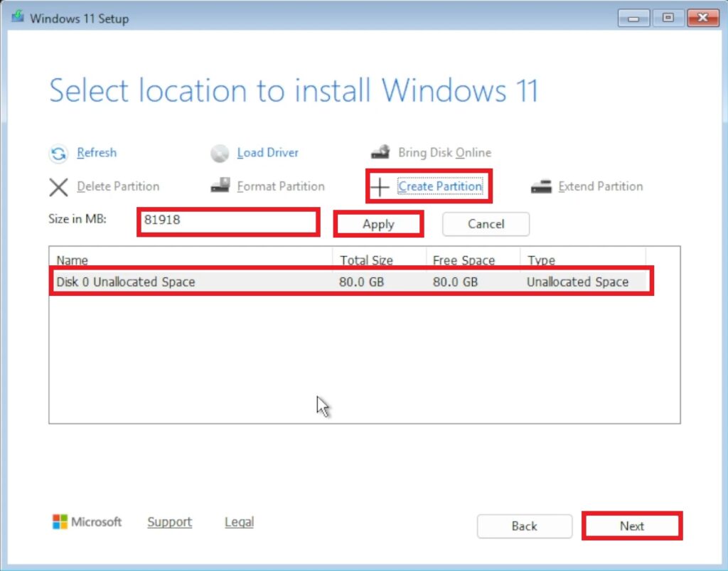Open the Legal link
This screenshot has height=571, width=728.
pyautogui.click(x=239, y=522)
